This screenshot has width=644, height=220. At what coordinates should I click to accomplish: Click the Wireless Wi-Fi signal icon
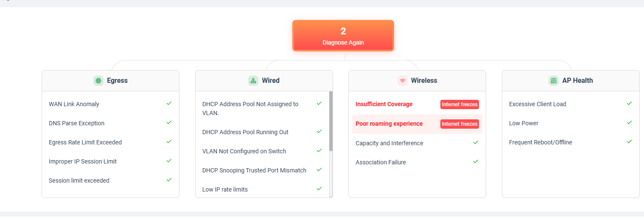click(403, 81)
